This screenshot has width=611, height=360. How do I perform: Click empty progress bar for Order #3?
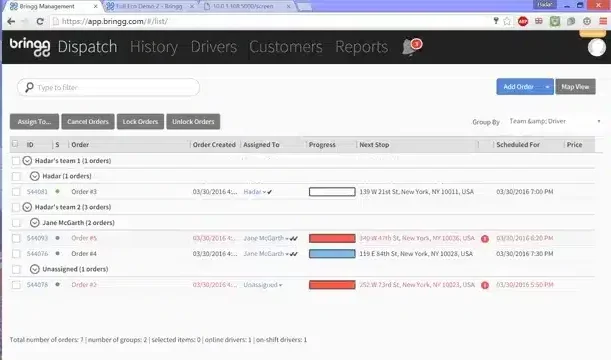pyautogui.click(x=332, y=192)
